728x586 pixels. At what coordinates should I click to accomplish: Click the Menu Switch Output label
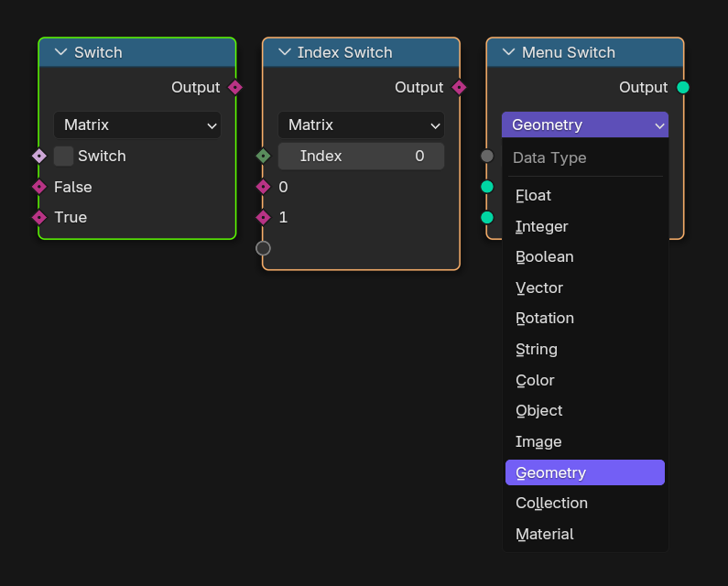(644, 87)
